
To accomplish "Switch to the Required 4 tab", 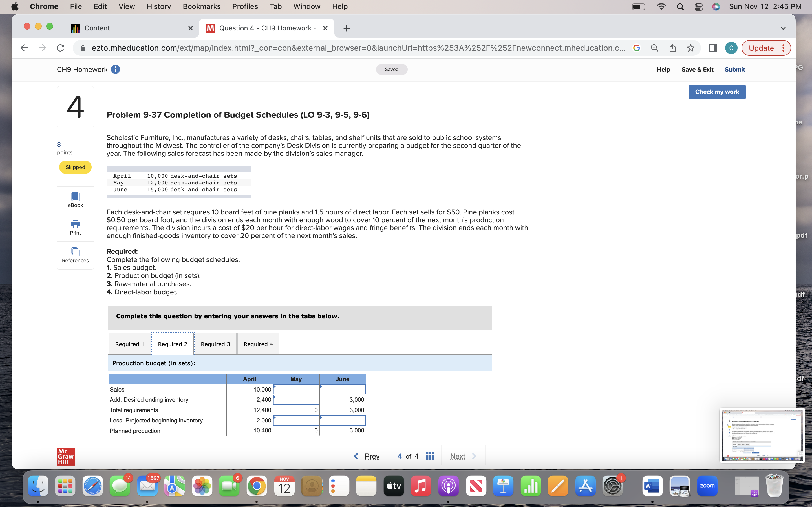I will tap(258, 344).
